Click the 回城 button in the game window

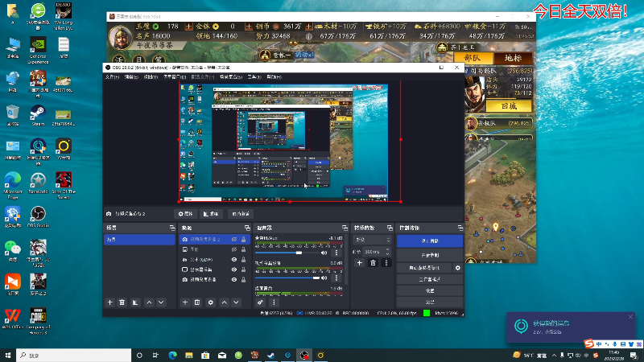coord(509,106)
